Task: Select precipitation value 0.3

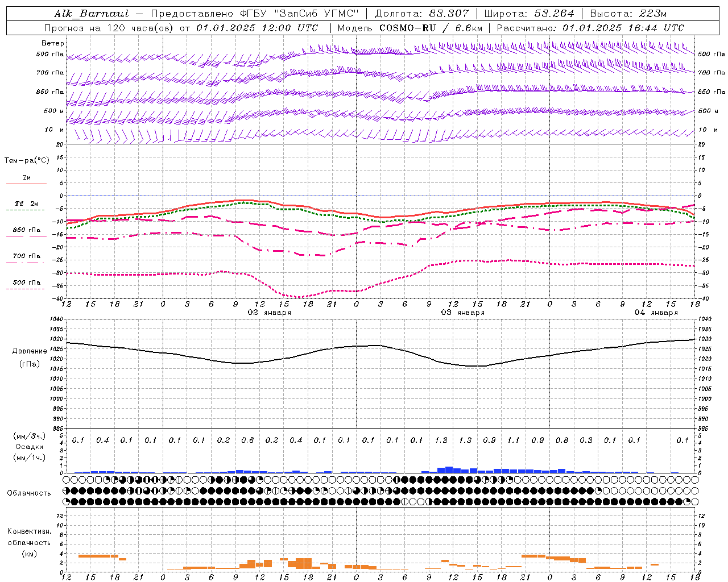Action: pyautogui.click(x=586, y=440)
